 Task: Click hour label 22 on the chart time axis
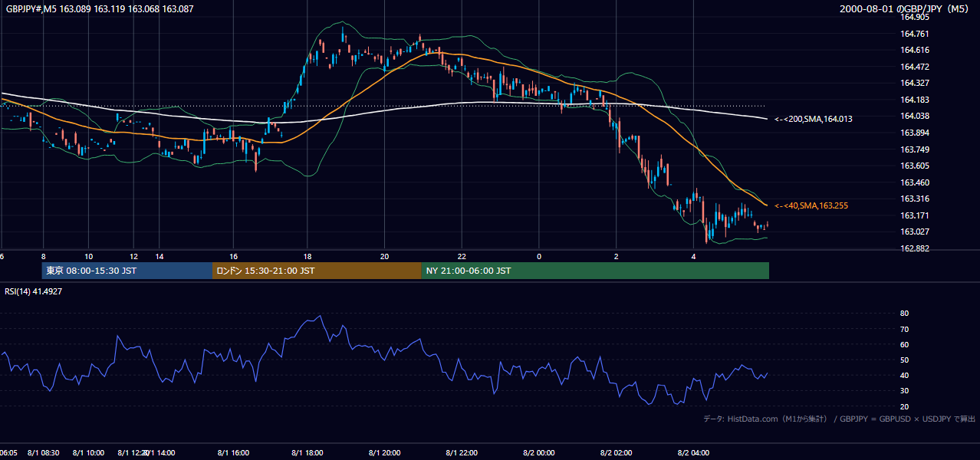pyautogui.click(x=462, y=257)
